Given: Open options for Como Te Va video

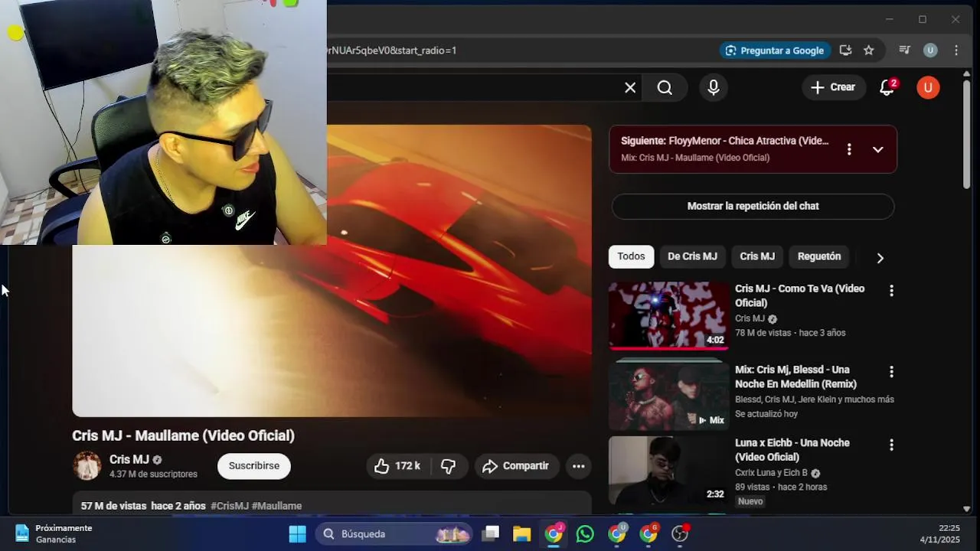Looking at the screenshot, I should pyautogui.click(x=891, y=291).
